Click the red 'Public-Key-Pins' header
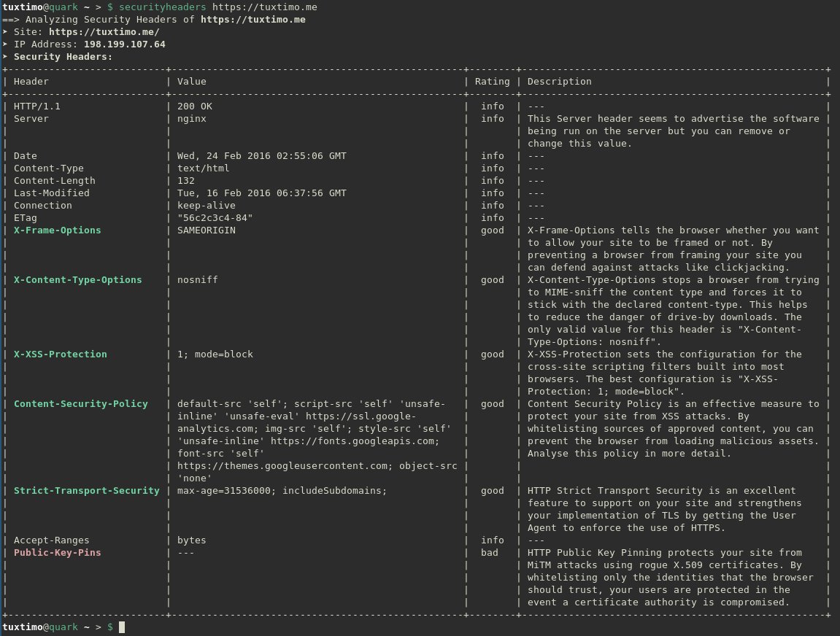Screen dimensions: 840x636 (58, 552)
